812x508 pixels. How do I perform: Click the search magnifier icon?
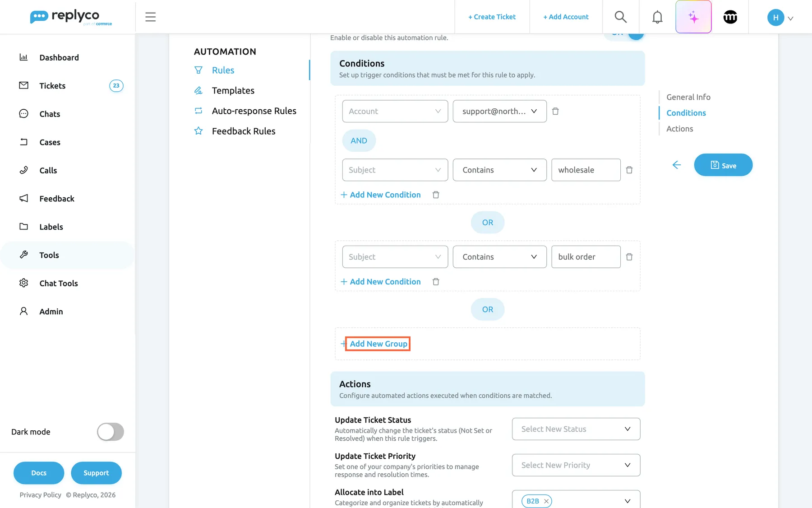621,17
